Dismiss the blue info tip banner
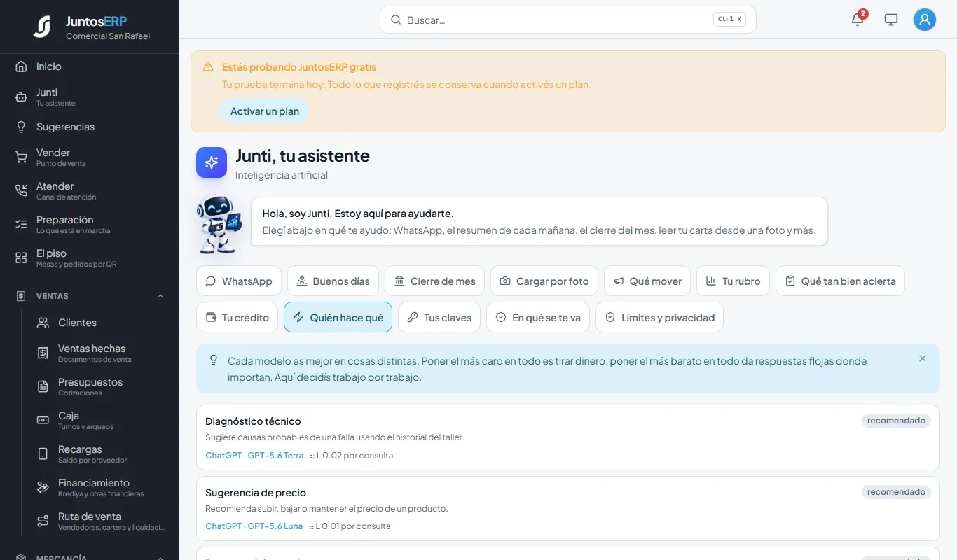The width and height of the screenshot is (957, 560). pos(923,358)
